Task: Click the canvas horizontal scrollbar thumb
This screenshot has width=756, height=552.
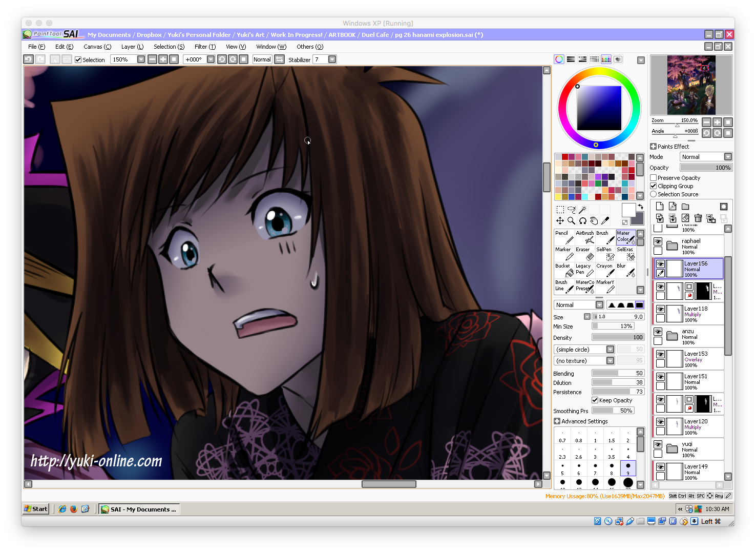Action: pyautogui.click(x=389, y=484)
